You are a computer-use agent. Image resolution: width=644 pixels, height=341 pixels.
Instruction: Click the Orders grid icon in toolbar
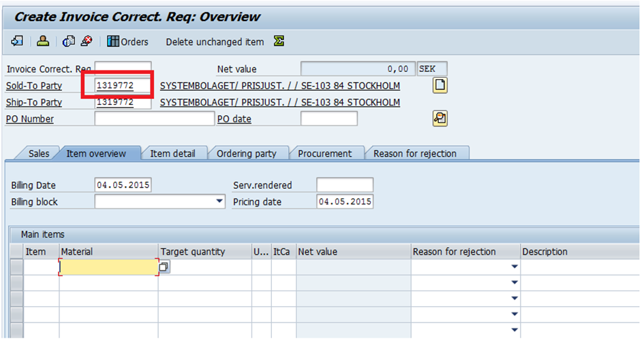[x=113, y=42]
